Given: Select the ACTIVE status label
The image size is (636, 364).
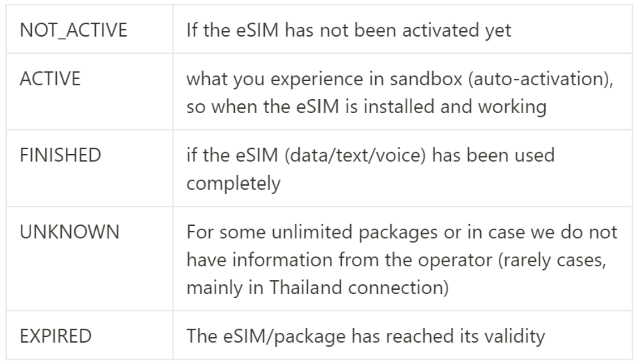Looking at the screenshot, I should [x=50, y=79].
